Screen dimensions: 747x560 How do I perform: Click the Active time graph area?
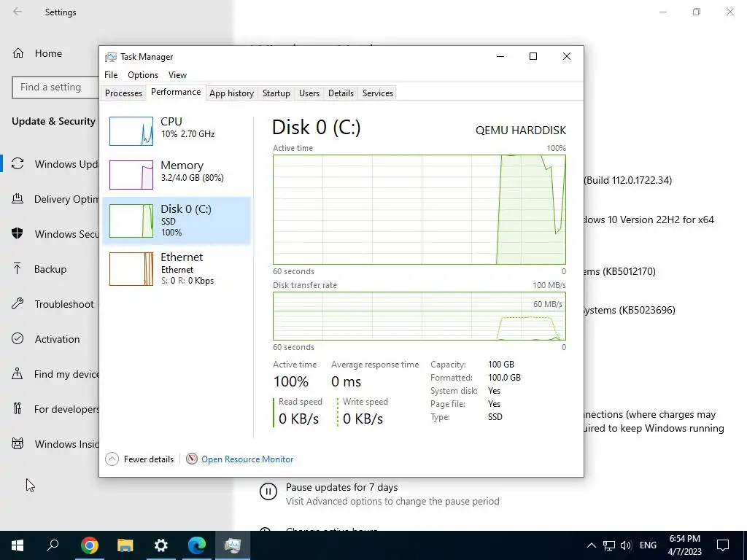pyautogui.click(x=419, y=209)
